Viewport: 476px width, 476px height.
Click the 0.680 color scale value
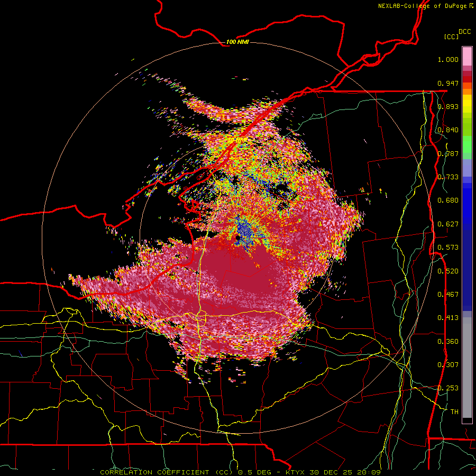pos(448,200)
